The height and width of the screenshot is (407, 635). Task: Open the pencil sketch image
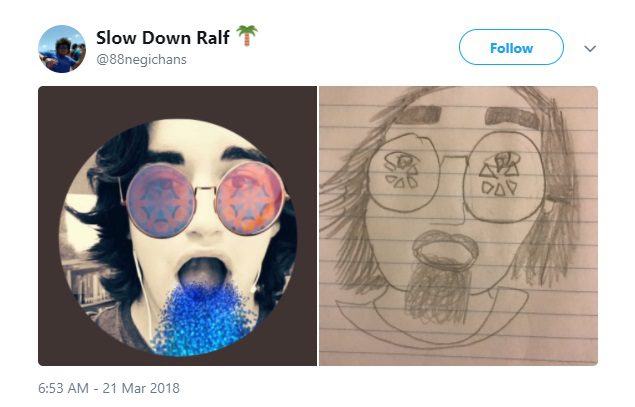[458, 226]
